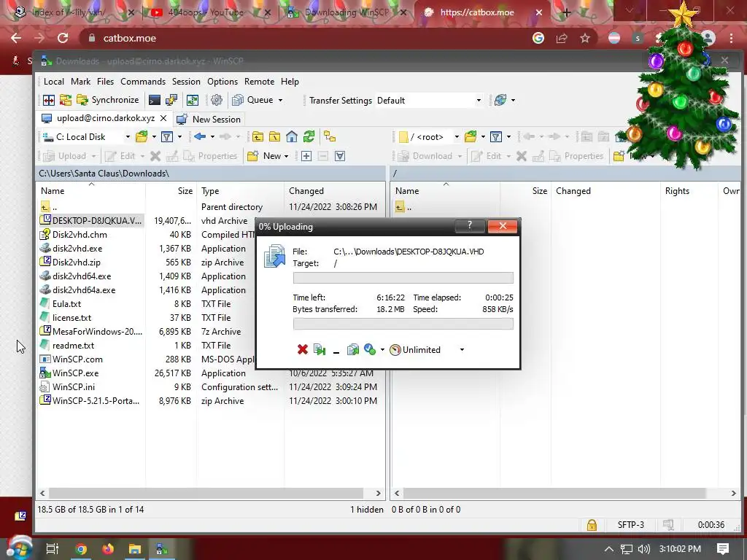The image size is (747, 560).
Task: Click the volume icon in system tray
Action: click(643, 549)
